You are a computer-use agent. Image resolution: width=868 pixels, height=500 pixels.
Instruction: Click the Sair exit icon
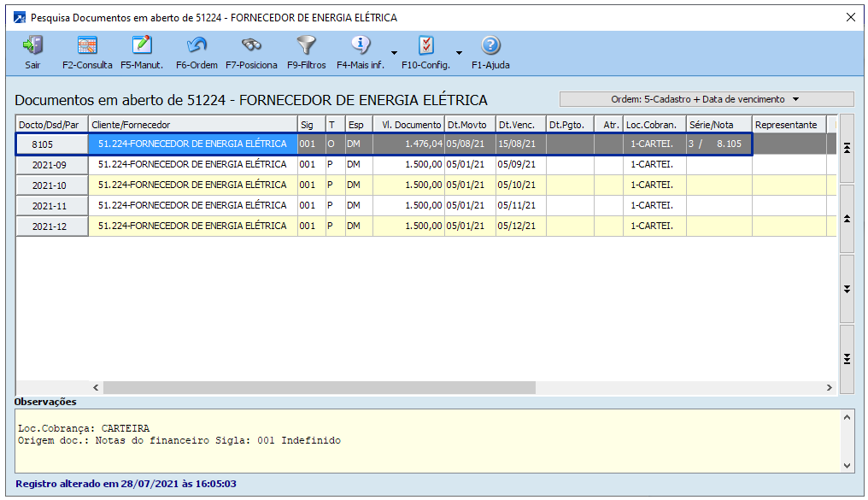point(32,46)
